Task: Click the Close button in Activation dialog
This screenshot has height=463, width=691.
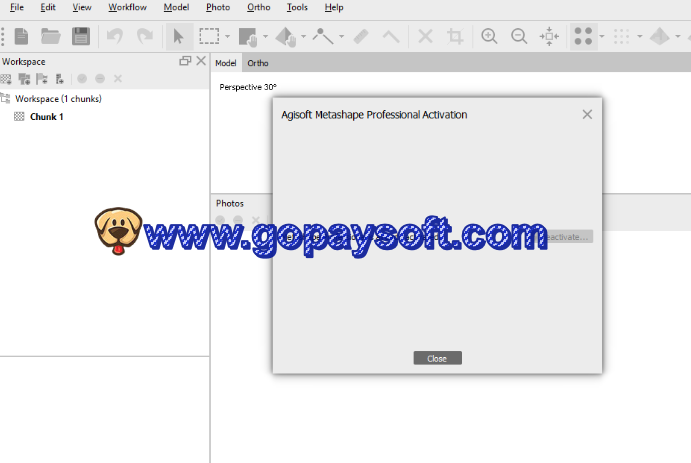Action: tap(438, 358)
